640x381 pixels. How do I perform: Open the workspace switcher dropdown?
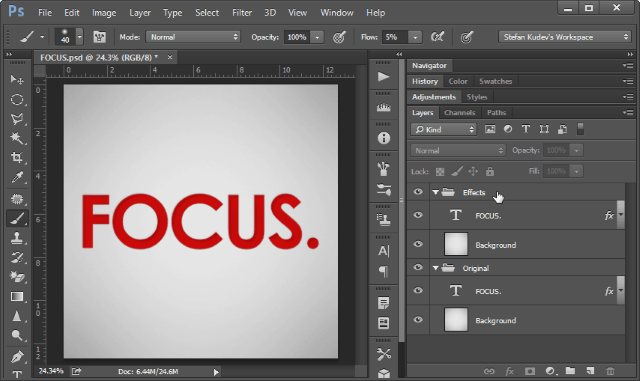click(564, 37)
